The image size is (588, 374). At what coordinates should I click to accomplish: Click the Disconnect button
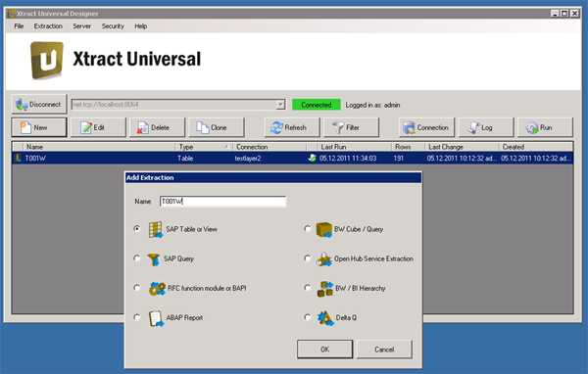click(39, 104)
